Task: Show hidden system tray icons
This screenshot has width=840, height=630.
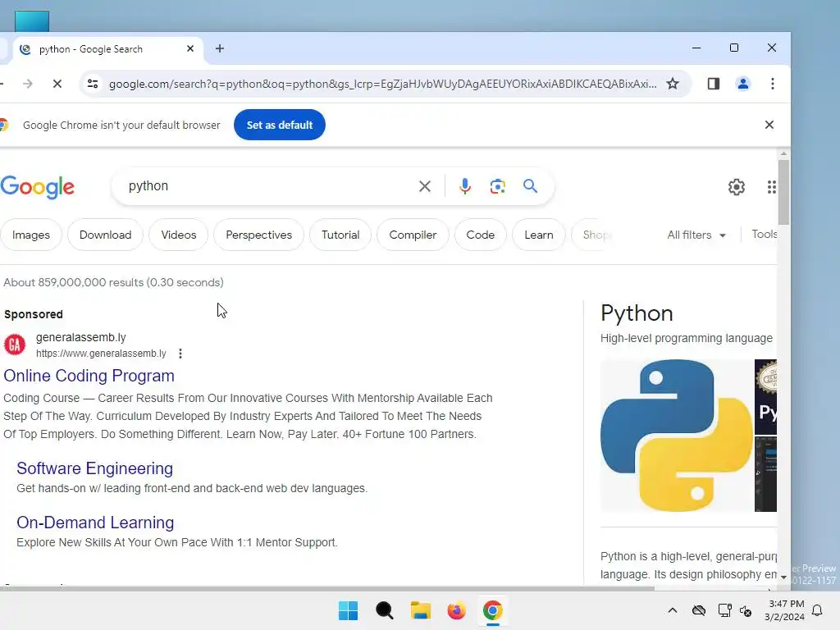Action: (673, 610)
